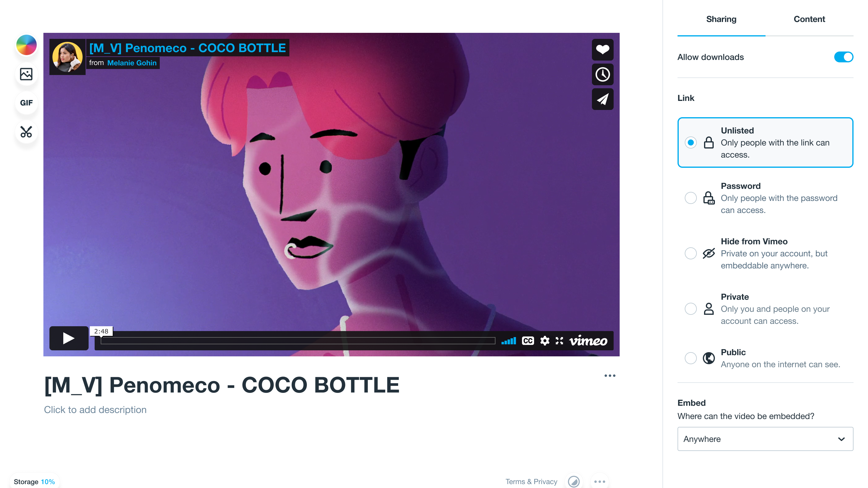Open the more options dots beside title
The height and width of the screenshot is (488, 868).
[x=609, y=376]
